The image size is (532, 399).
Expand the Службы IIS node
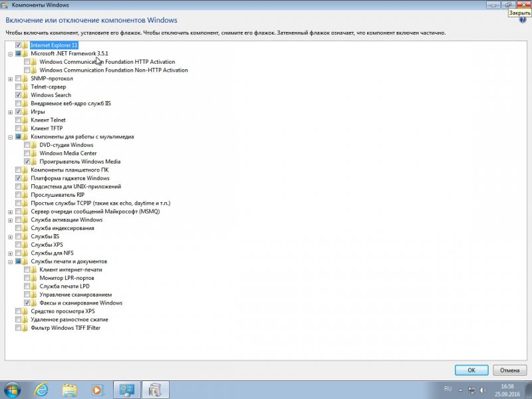click(10, 237)
